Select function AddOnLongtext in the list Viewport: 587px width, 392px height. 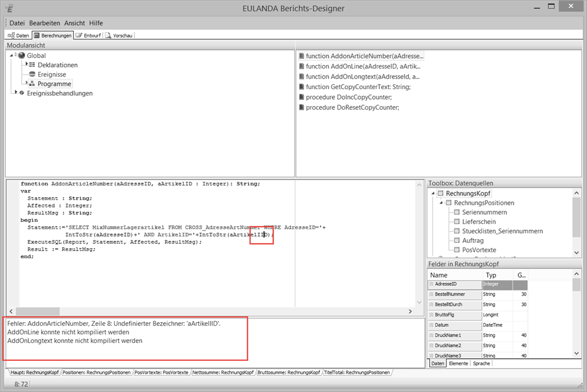363,76
